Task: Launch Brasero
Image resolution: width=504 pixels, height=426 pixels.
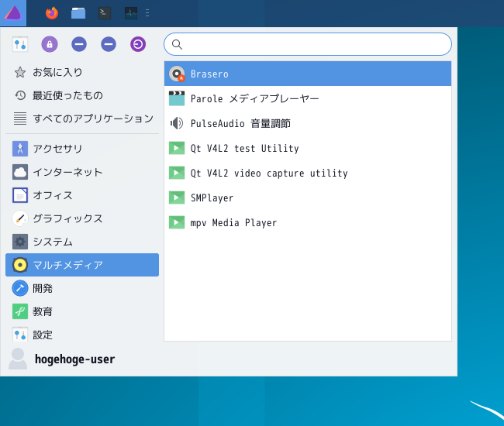Action: [308, 74]
